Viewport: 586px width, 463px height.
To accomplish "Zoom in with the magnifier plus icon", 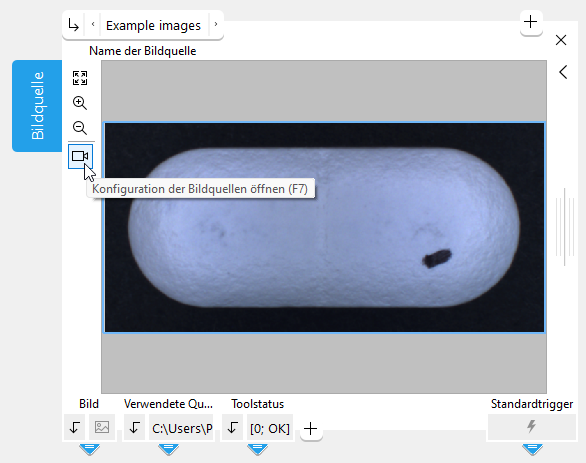I will [80, 103].
